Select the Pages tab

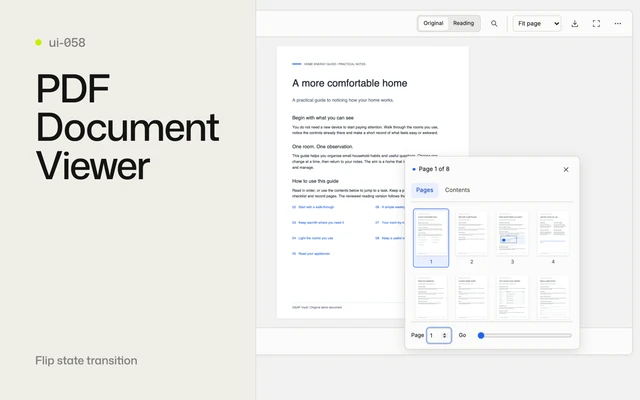pyautogui.click(x=424, y=190)
